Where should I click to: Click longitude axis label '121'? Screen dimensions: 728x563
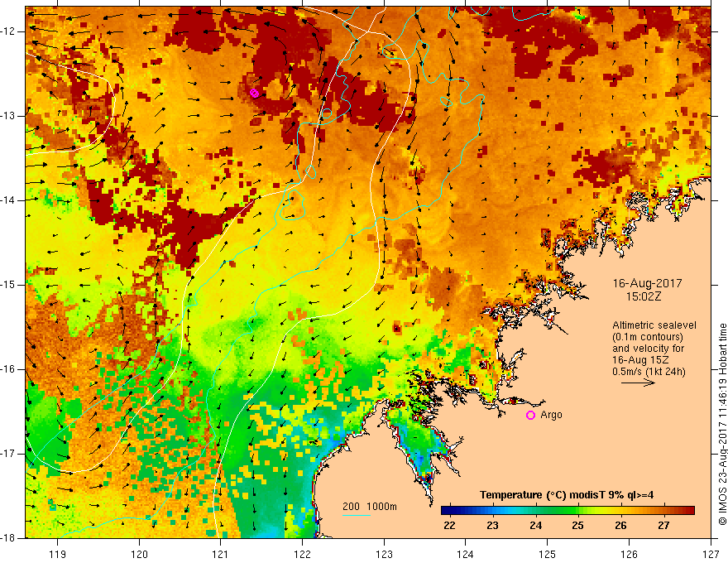pos(221,554)
